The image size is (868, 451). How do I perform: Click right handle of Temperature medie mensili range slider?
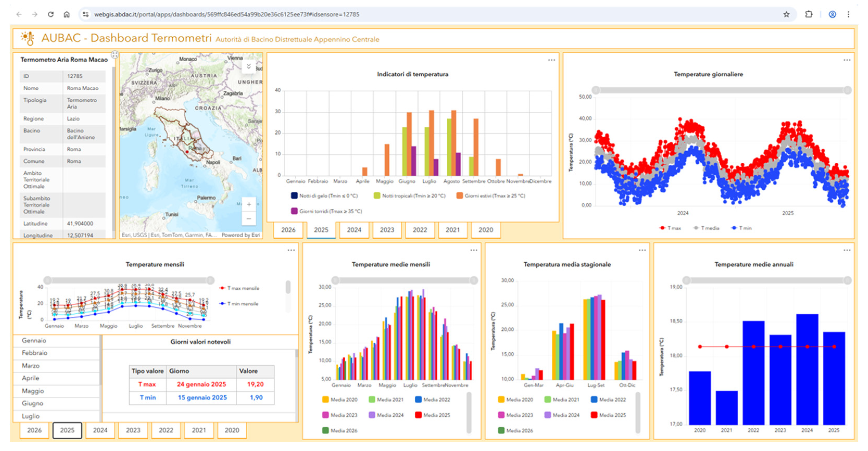474,280
